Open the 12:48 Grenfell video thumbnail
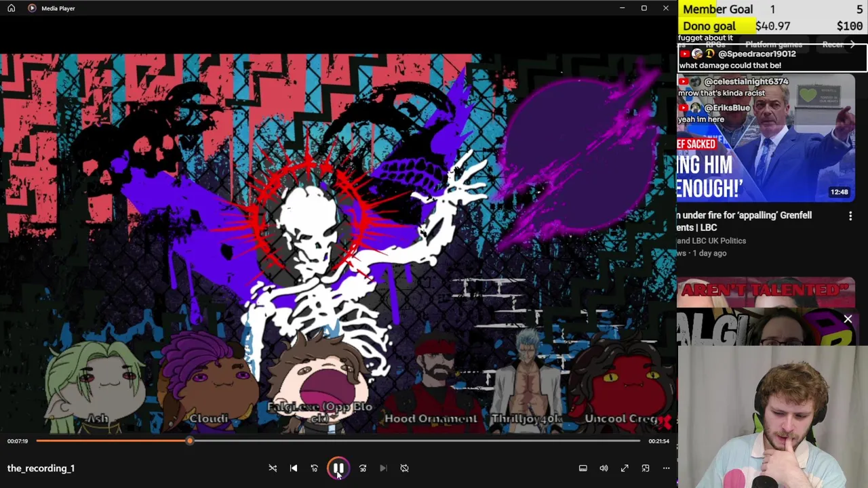Image resolution: width=868 pixels, height=488 pixels. point(766,138)
